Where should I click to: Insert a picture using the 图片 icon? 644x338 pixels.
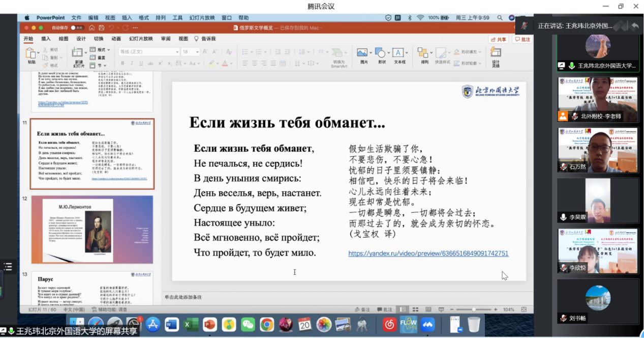pyautogui.click(x=363, y=53)
